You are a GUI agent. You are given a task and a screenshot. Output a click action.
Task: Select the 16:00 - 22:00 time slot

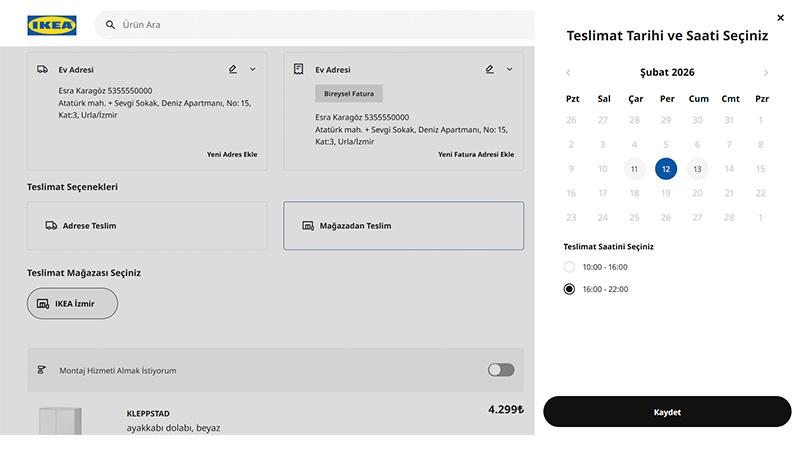pos(570,289)
